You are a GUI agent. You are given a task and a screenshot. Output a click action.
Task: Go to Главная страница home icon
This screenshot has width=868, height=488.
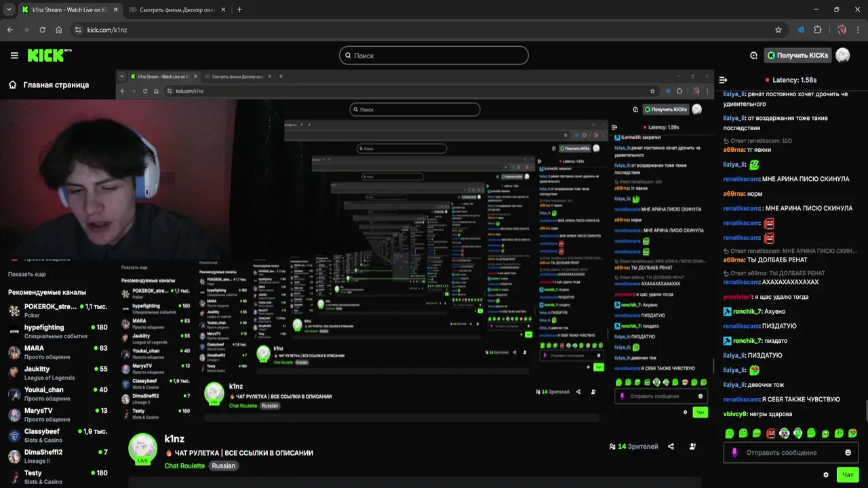(x=12, y=85)
